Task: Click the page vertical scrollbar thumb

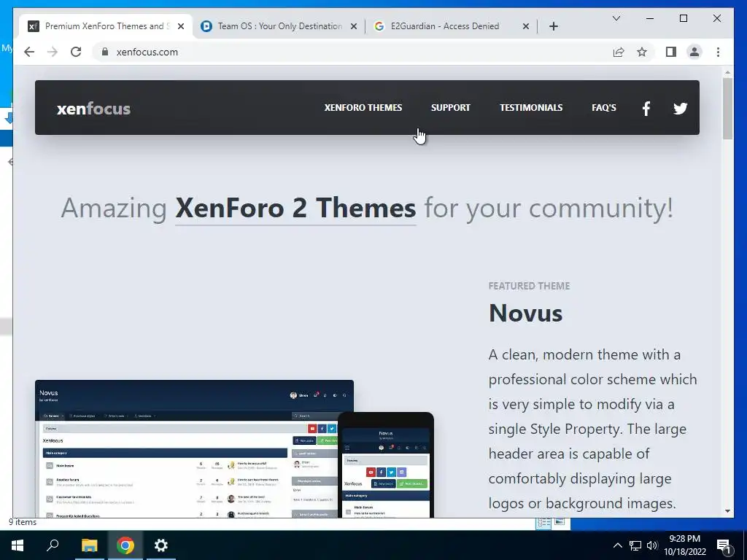Action: click(727, 109)
